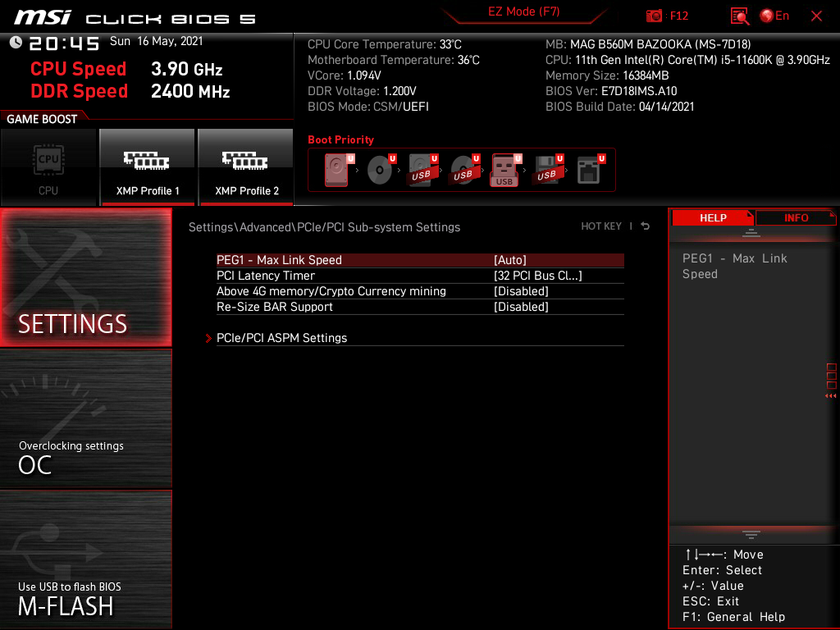Select the optical disc boot device icon
The image size is (840, 630).
click(x=381, y=170)
